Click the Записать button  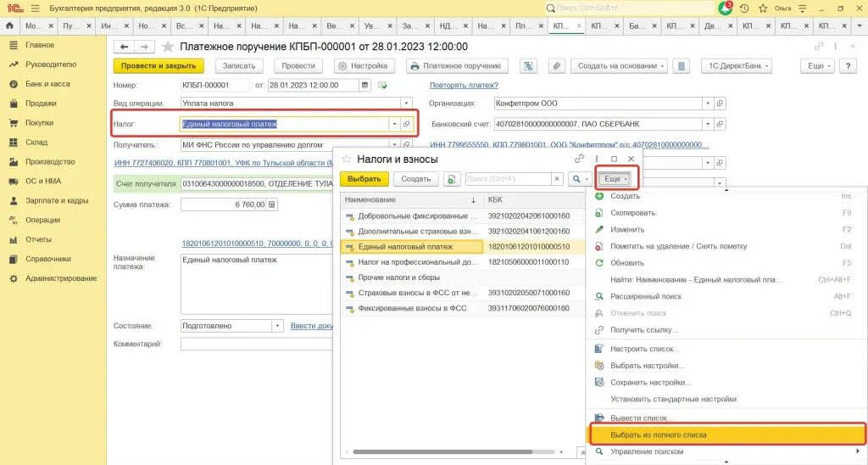point(239,66)
